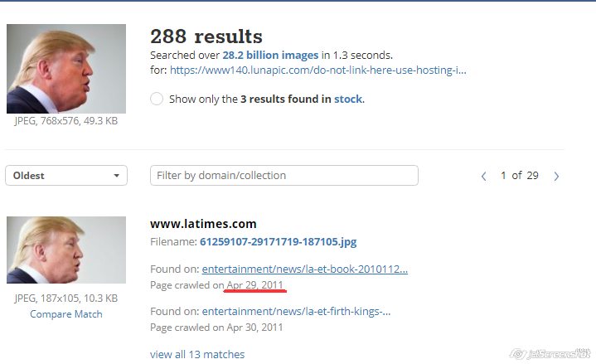Open entertainment/news/la-et-book-2010112 link
Image resolution: width=596 pixels, height=364 pixels.
(305, 269)
